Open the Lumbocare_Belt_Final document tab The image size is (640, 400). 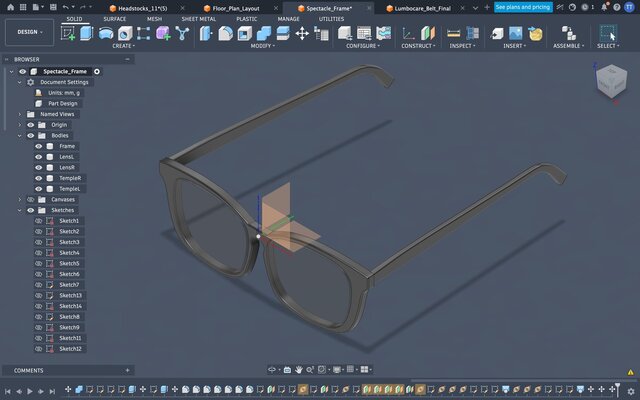(422, 8)
